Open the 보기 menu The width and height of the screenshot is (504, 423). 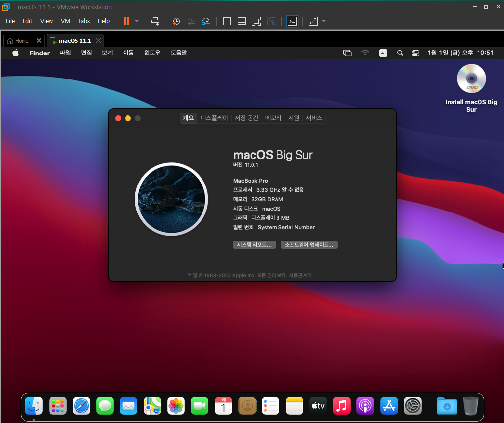click(107, 53)
